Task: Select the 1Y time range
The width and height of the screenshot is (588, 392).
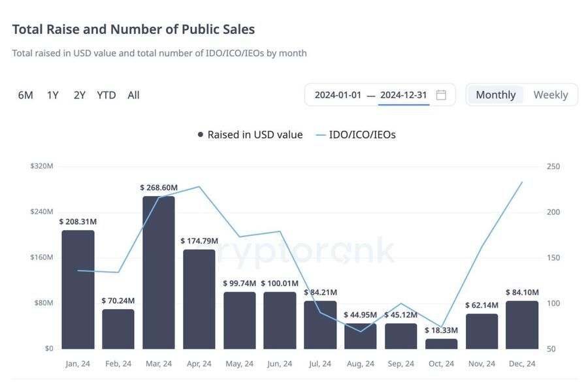Action: click(x=52, y=95)
